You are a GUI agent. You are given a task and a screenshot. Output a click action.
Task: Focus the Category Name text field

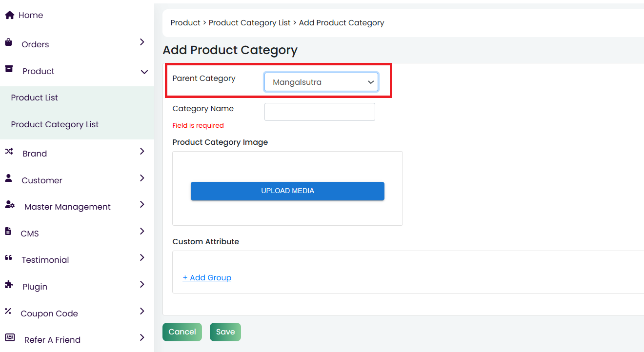(x=320, y=112)
